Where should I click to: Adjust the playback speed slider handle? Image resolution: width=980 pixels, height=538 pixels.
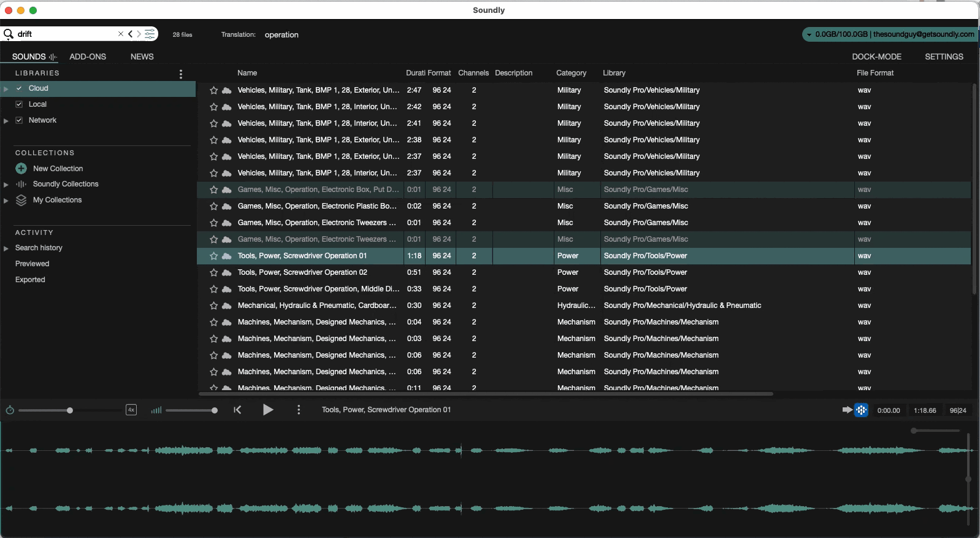[70, 410]
